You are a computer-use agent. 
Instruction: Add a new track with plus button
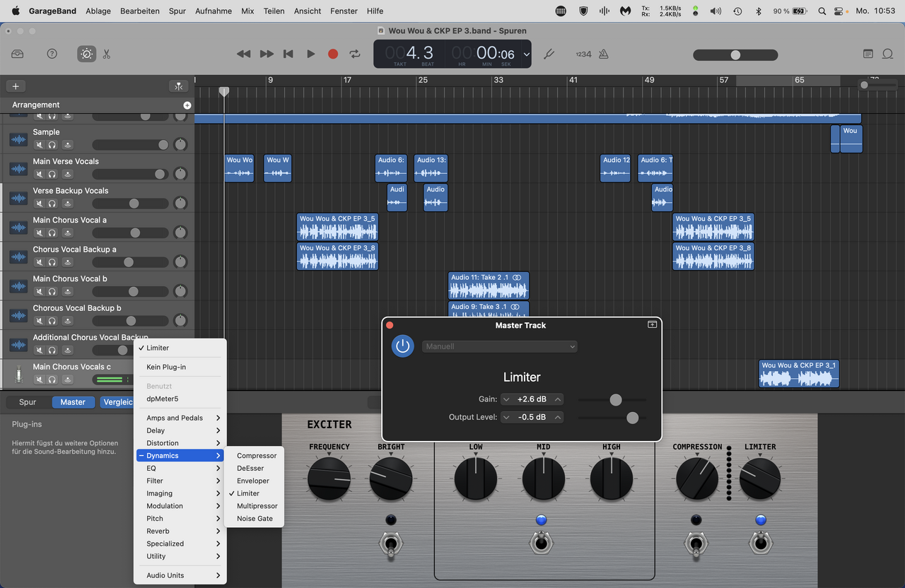pyautogui.click(x=16, y=86)
